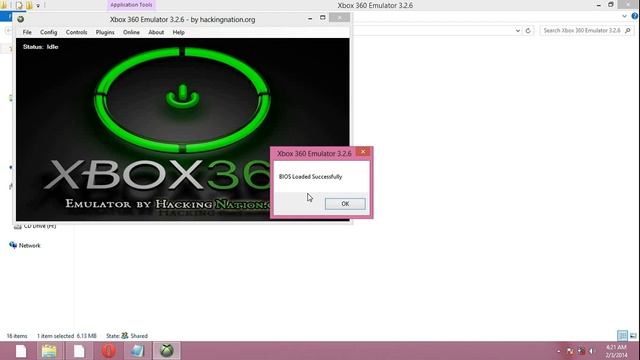Open the blue notebook taskbar icon
The height and width of the screenshot is (360, 640).
138,351
